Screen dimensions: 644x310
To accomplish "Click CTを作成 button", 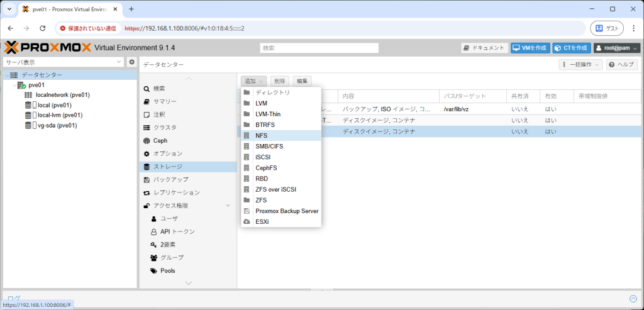I will [x=572, y=48].
